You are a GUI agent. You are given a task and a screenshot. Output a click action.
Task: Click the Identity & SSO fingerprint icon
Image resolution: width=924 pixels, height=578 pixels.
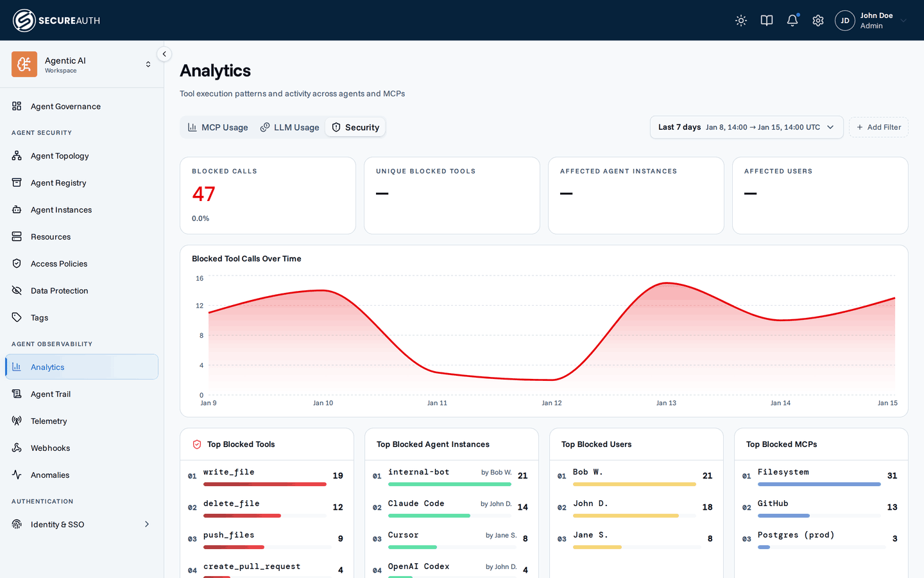click(17, 524)
